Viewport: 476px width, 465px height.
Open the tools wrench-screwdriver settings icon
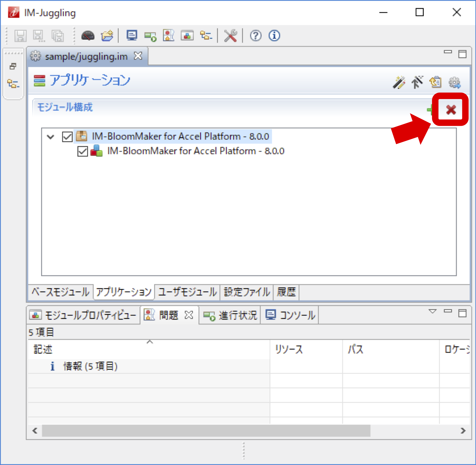[230, 36]
